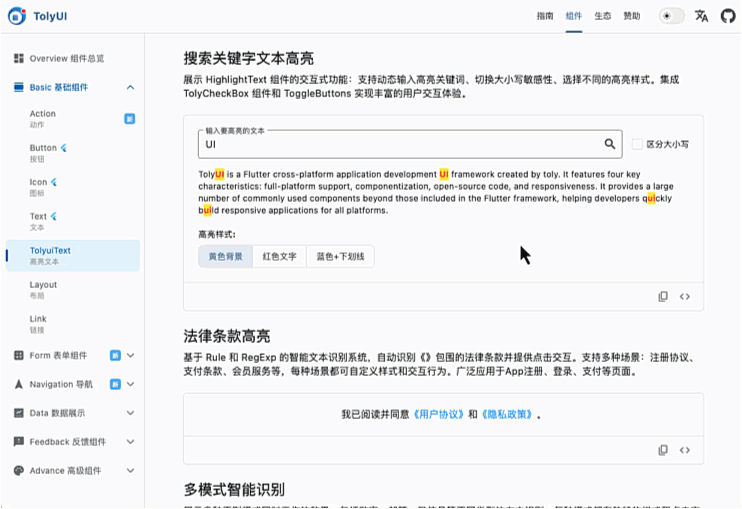This screenshot has height=509, width=742.
Task: Open the Icon 图标 sidebar item
Action: click(73, 187)
